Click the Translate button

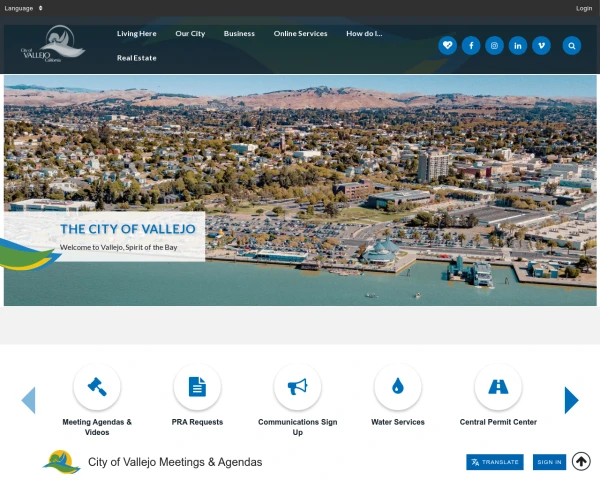coord(495,462)
